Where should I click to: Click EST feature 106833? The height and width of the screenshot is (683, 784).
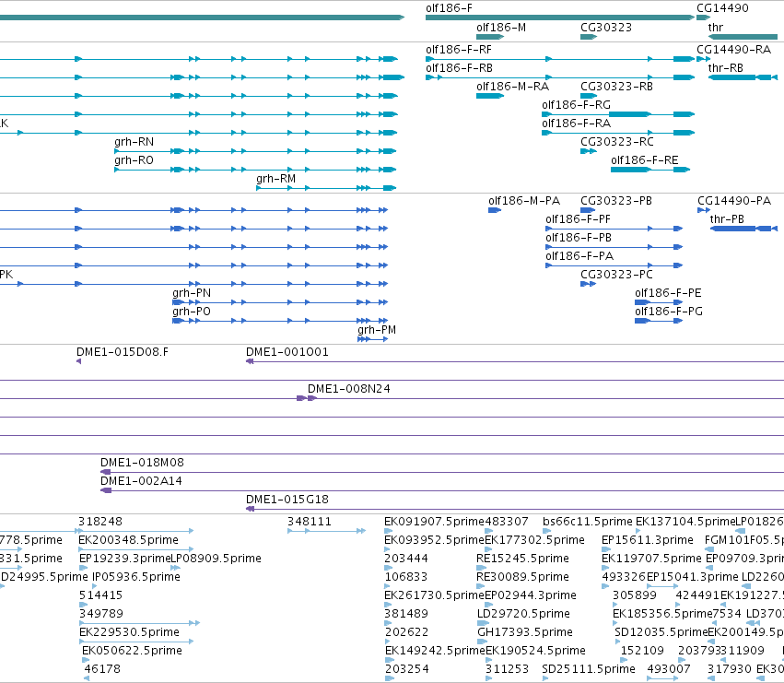coord(406,577)
